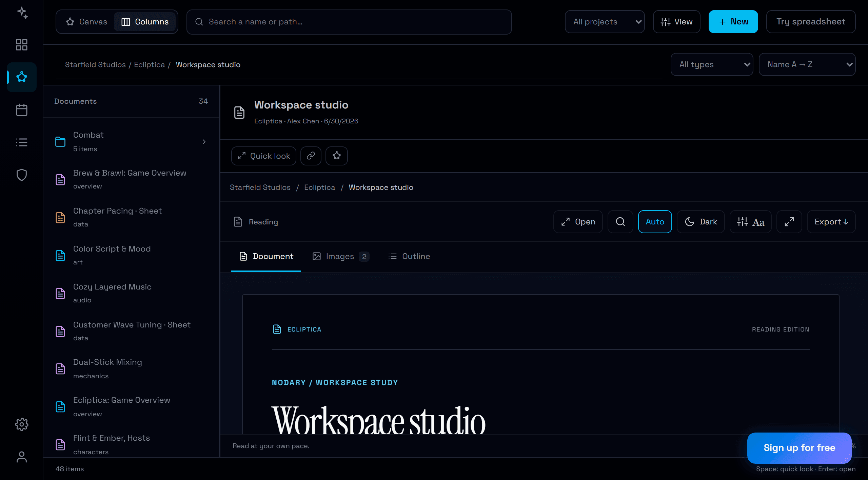Open the typography Aa settings button
Screen dimensions: 868x480
(x=751, y=222)
